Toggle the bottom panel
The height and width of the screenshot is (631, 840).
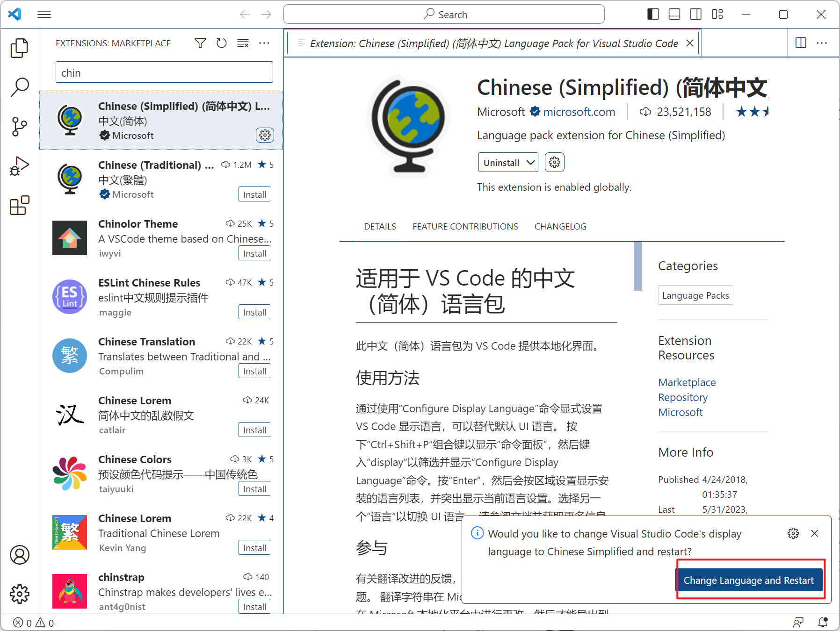(674, 14)
